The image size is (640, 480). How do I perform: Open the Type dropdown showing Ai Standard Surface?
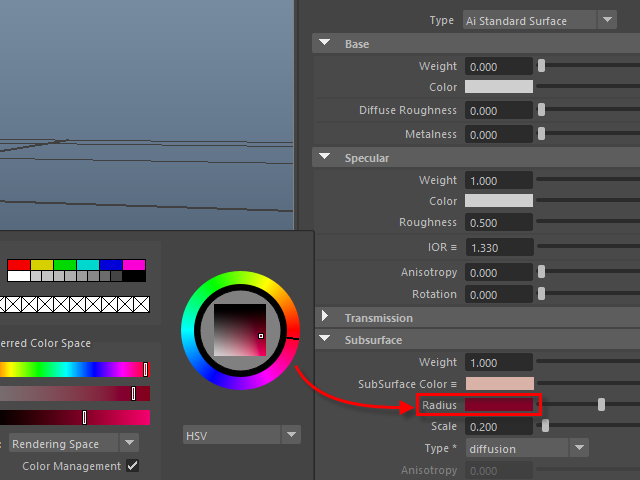540,20
